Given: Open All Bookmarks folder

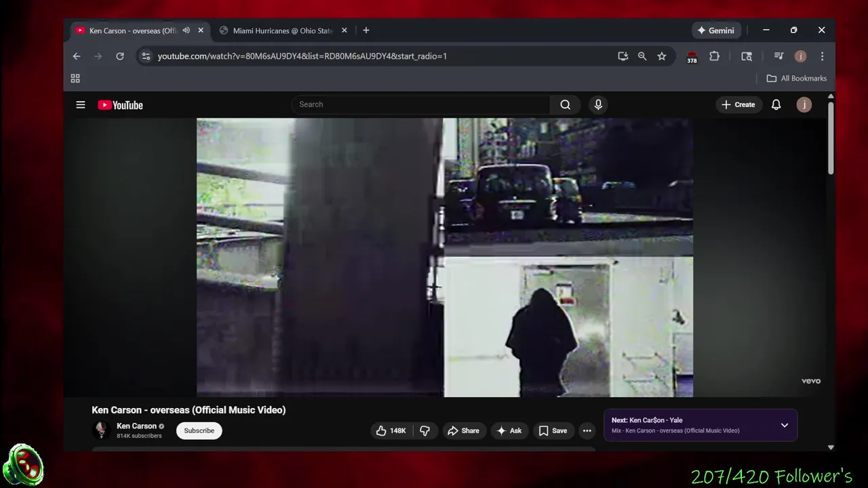Looking at the screenshot, I should (x=797, y=79).
